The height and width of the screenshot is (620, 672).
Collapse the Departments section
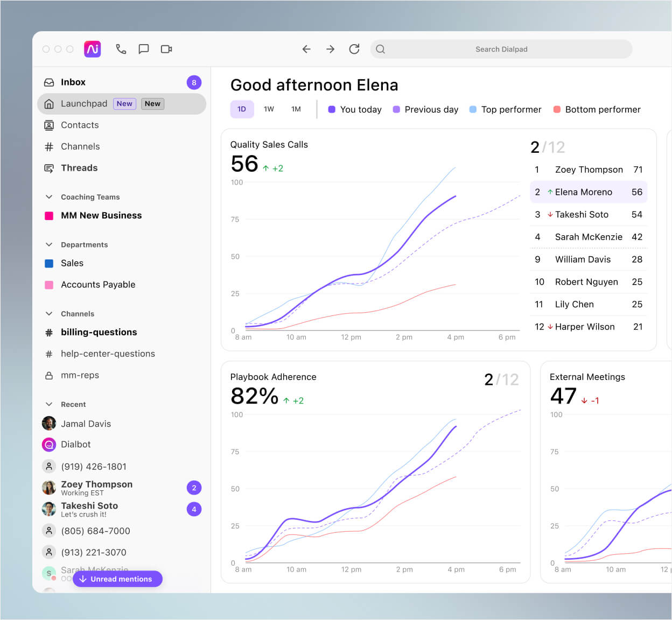pos(49,244)
